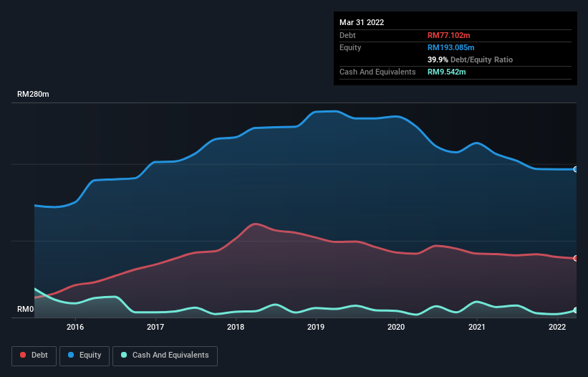
Task: Click the Mar 31 2022 tooltip date
Action: point(362,22)
